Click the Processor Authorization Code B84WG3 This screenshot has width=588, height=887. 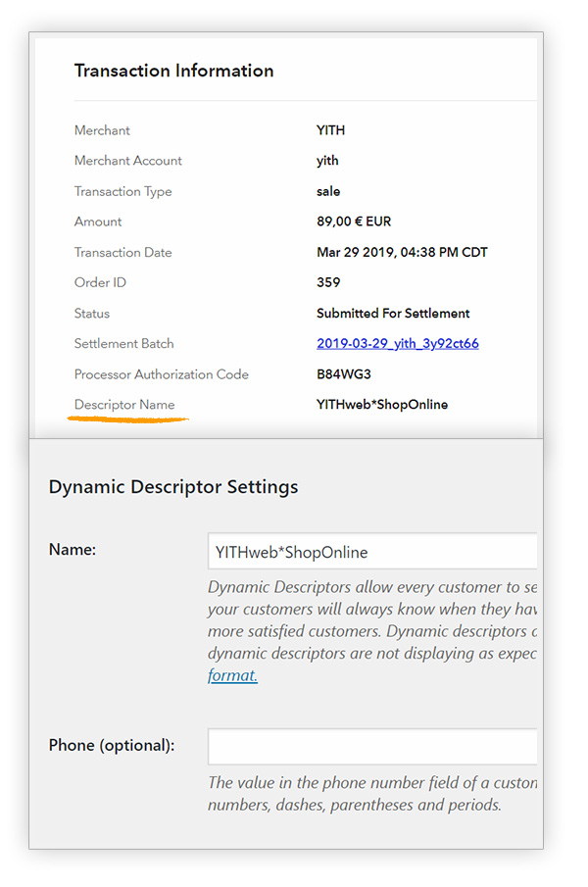point(343,374)
